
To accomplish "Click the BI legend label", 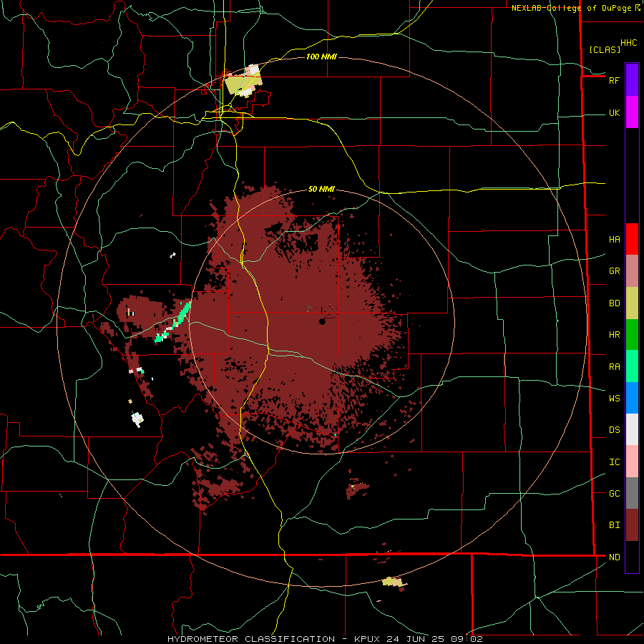I will (x=614, y=525).
